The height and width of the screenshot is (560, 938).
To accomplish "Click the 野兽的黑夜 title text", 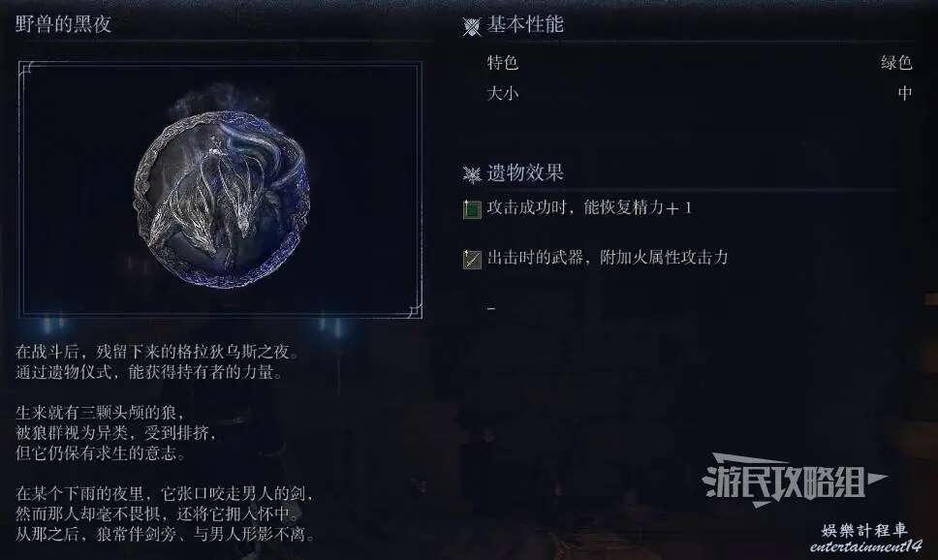I will click(63, 24).
